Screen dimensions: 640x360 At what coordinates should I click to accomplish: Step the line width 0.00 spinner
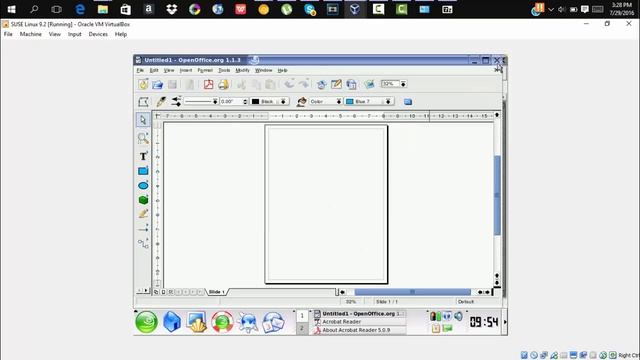[245, 101]
